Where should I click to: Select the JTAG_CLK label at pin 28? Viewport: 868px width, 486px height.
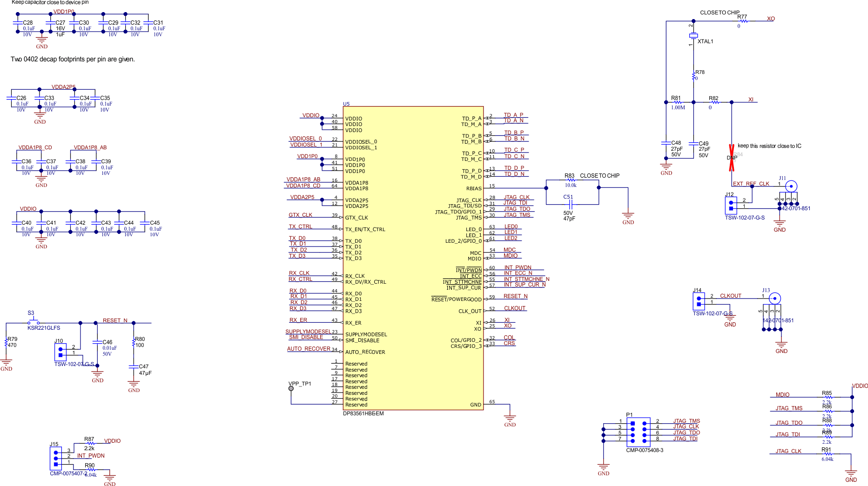click(517, 197)
